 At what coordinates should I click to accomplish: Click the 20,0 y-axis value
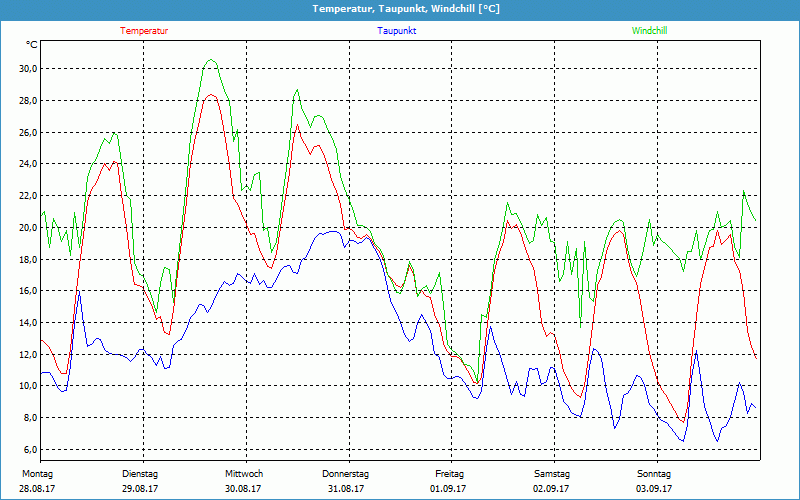pos(28,228)
